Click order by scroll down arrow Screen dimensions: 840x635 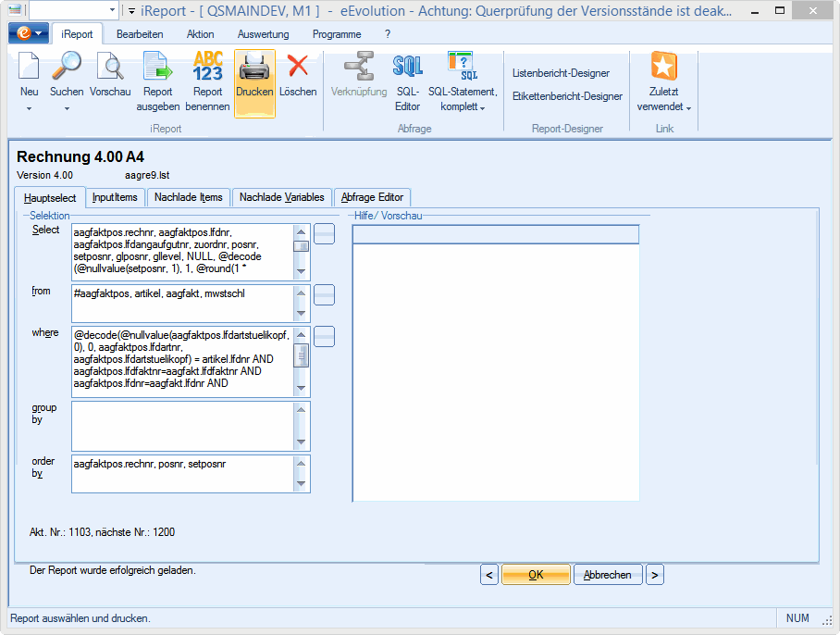pos(301,484)
